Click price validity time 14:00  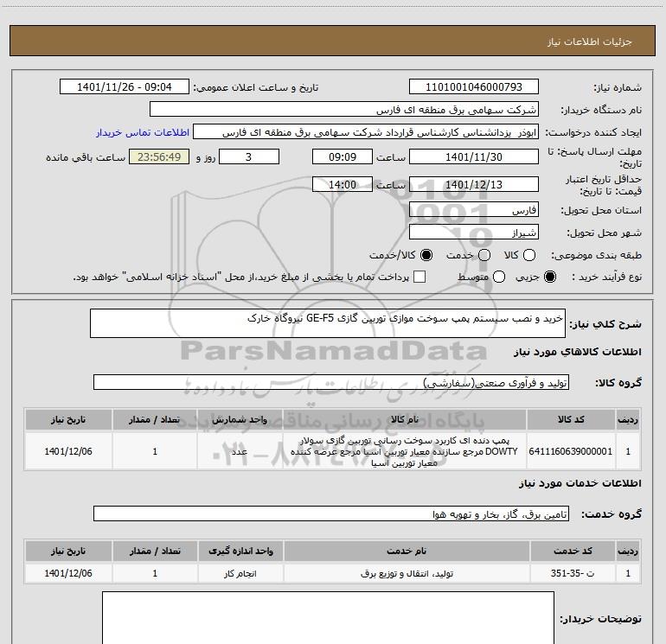pyautogui.click(x=343, y=185)
